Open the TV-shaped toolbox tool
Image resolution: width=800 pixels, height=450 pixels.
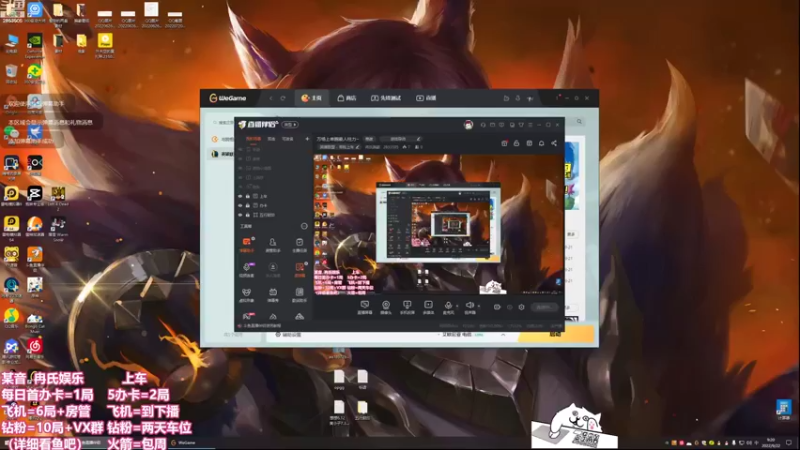[x=273, y=294]
